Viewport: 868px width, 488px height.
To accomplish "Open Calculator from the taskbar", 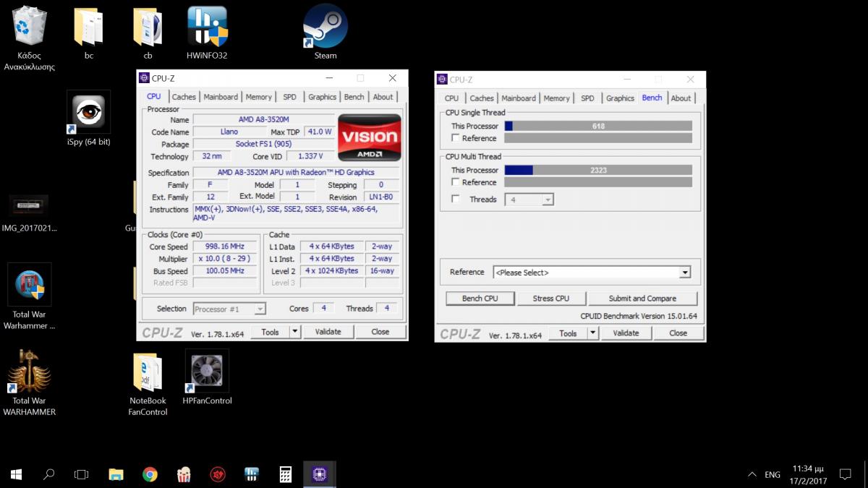I will [x=286, y=474].
